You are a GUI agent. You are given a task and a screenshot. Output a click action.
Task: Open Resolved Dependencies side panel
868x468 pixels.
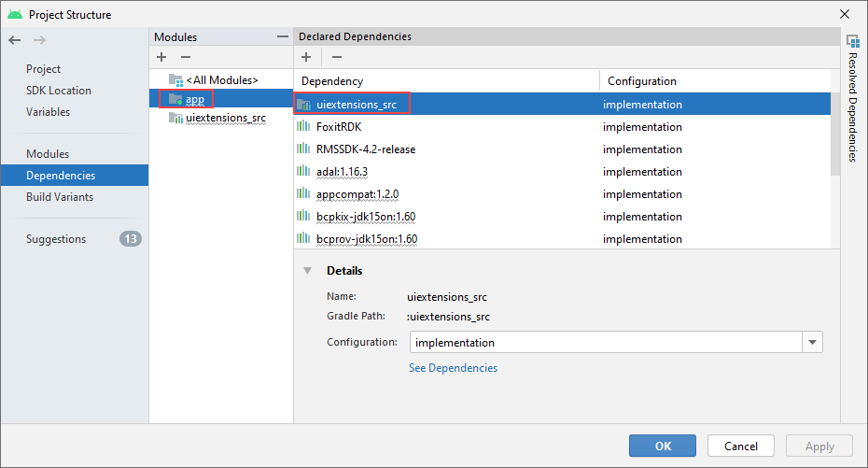coord(853,98)
